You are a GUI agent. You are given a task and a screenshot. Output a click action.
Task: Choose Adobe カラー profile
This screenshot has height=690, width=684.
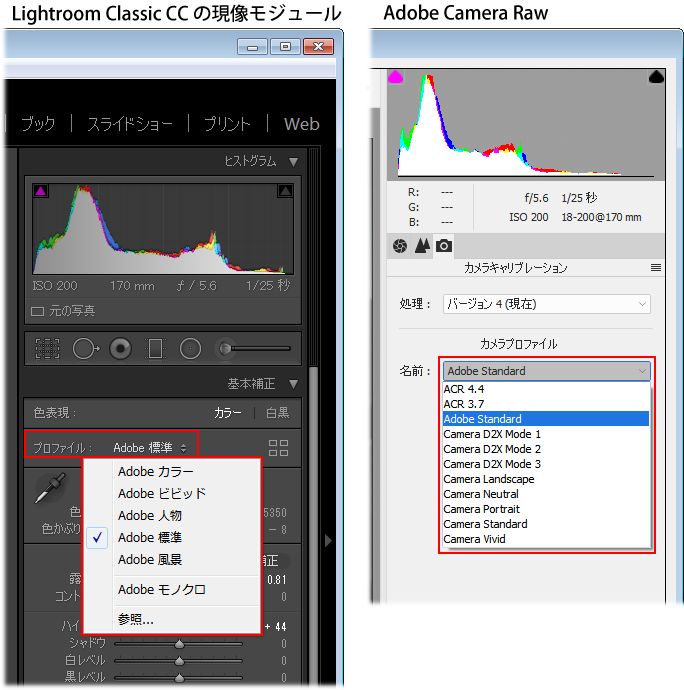click(155, 472)
